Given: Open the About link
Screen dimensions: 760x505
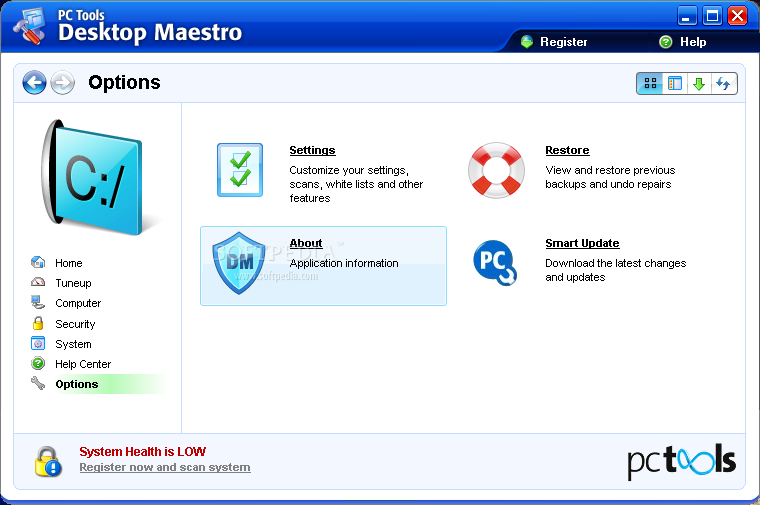Looking at the screenshot, I should click(306, 243).
